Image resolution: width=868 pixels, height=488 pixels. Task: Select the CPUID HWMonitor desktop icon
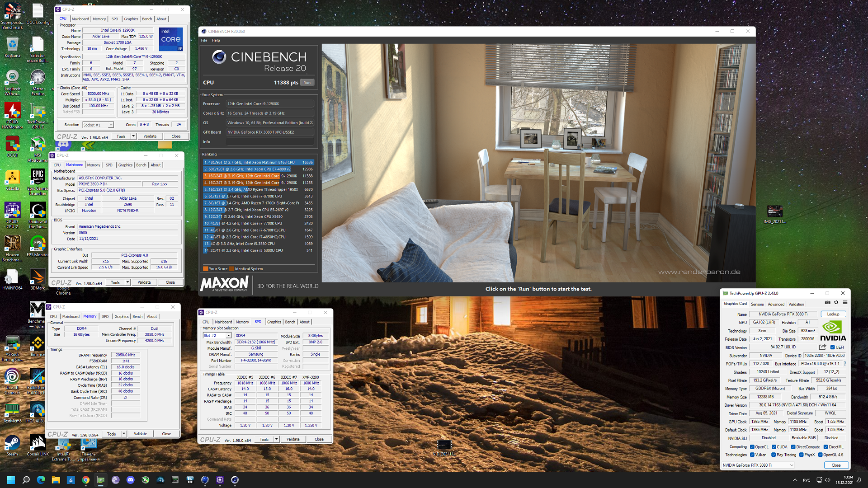(x=12, y=116)
